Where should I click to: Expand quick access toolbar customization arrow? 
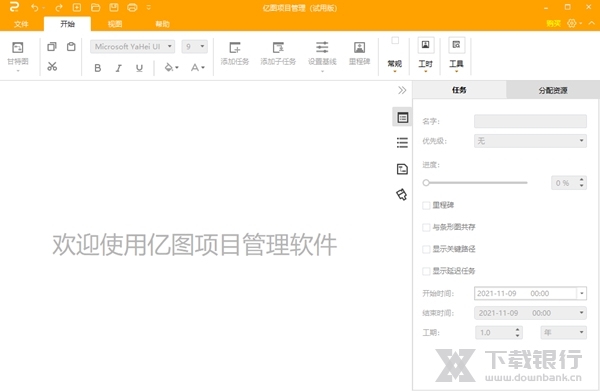pyautogui.click(x=149, y=7)
